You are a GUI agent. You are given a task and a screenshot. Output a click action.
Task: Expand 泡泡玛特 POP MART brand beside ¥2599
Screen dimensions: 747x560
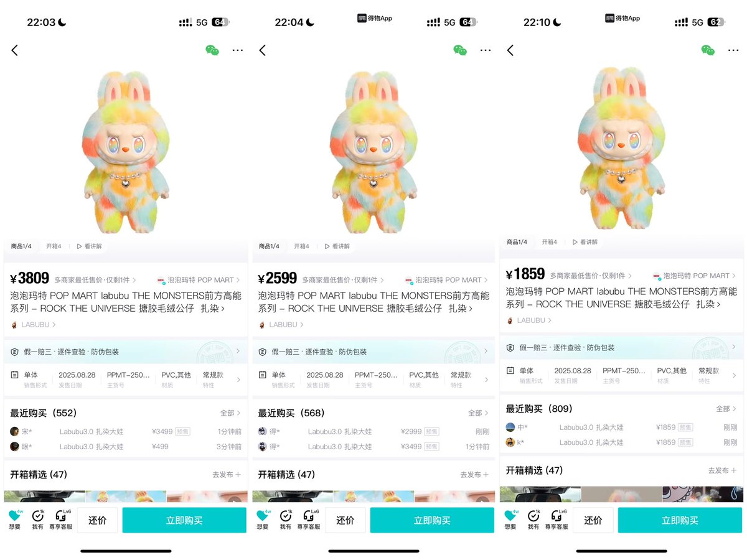[x=446, y=280]
